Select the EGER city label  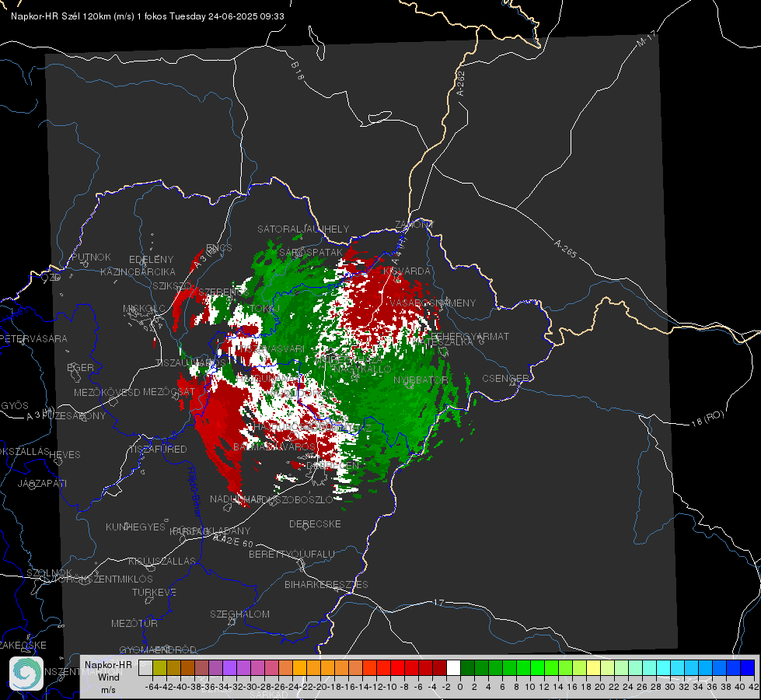(x=80, y=368)
